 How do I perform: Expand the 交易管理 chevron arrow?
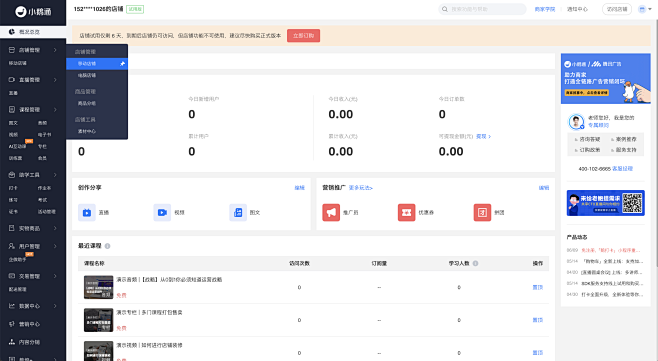pyautogui.click(x=55, y=276)
